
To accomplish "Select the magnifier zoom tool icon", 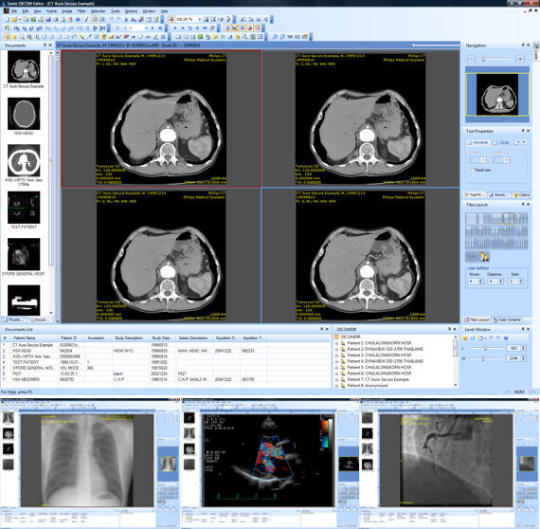I will [22, 37].
